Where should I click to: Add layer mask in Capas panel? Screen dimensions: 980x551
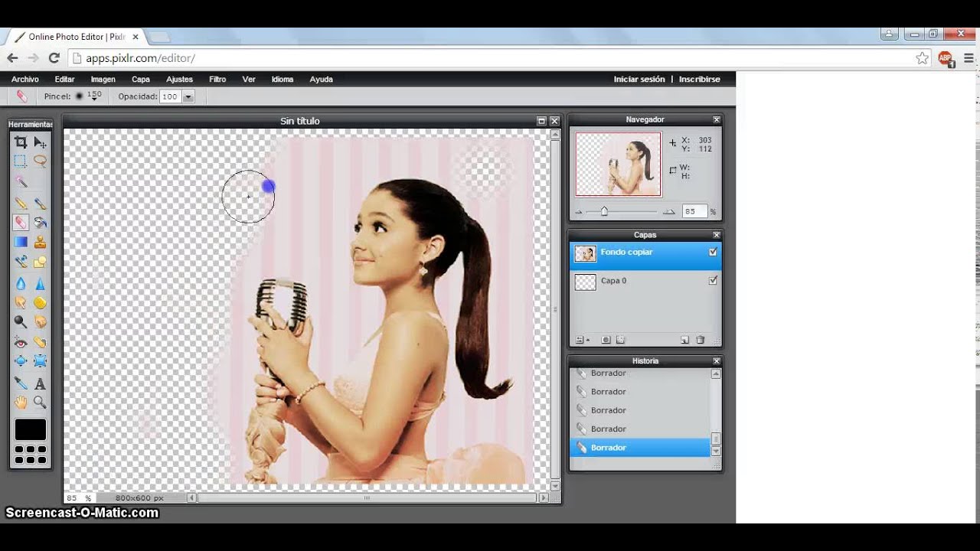click(x=606, y=340)
